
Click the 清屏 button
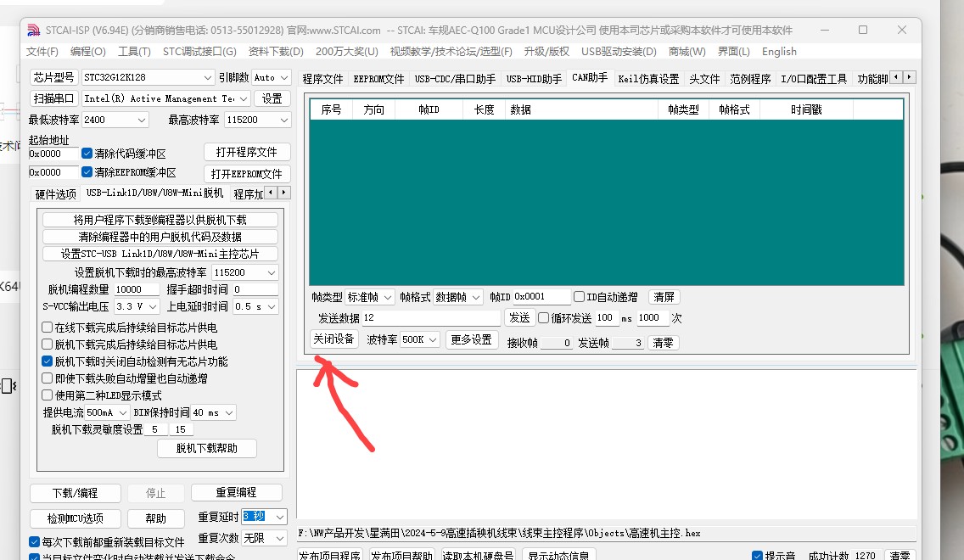pyautogui.click(x=664, y=297)
